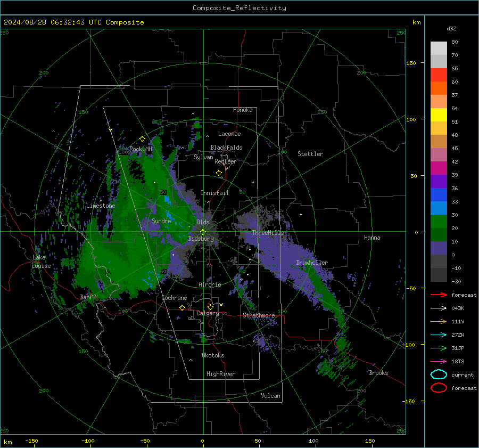479x448 pixels.
Task: Click the ThreeHills city label
Action: click(268, 233)
